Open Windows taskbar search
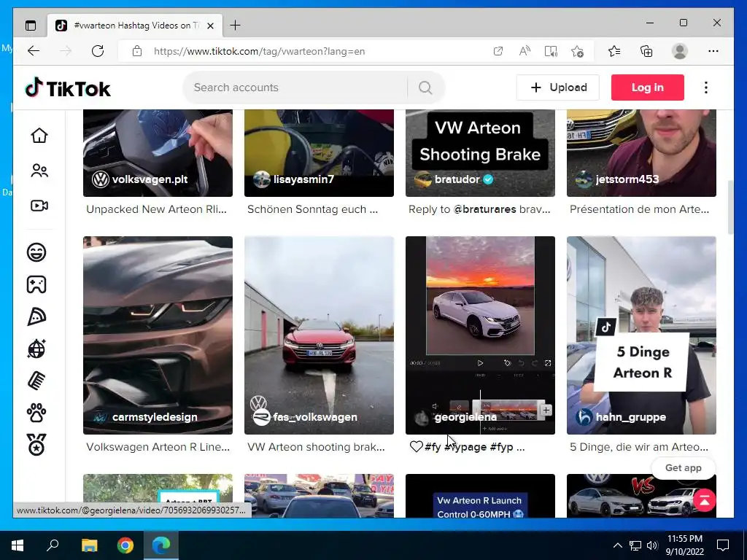 pos(53,545)
